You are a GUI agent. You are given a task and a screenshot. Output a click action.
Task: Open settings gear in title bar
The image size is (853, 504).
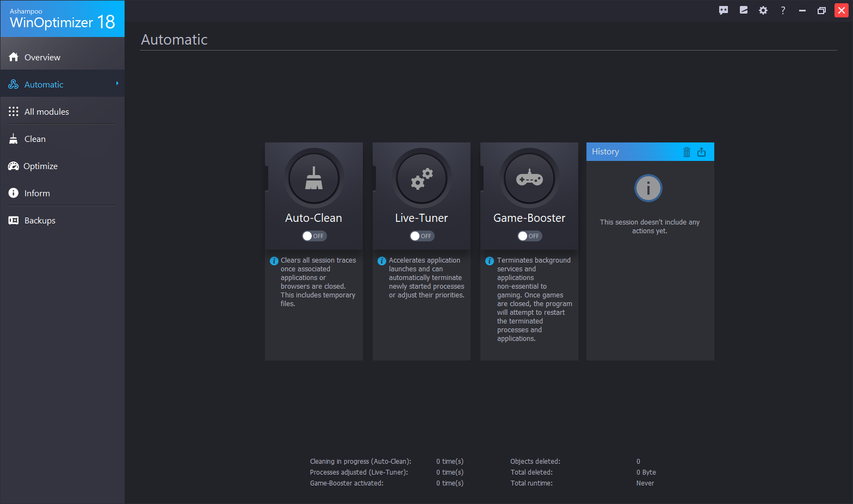tap(763, 10)
